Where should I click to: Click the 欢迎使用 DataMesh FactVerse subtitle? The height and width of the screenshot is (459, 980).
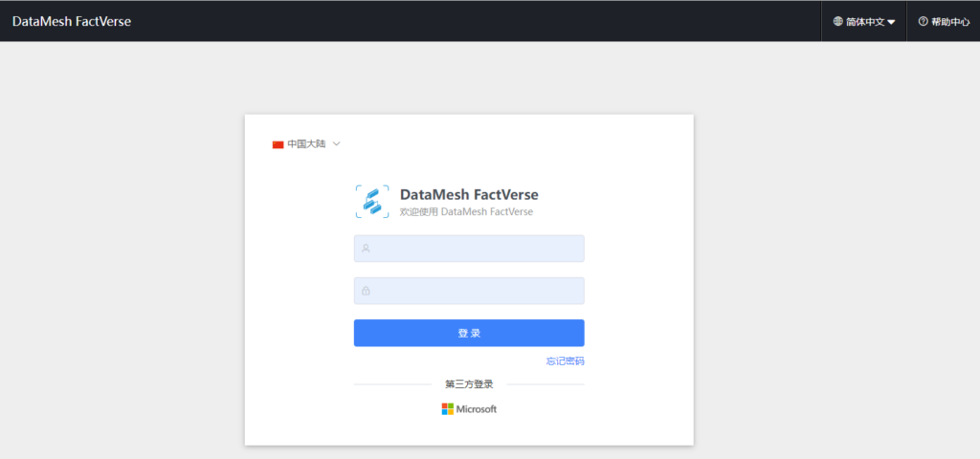click(466, 211)
